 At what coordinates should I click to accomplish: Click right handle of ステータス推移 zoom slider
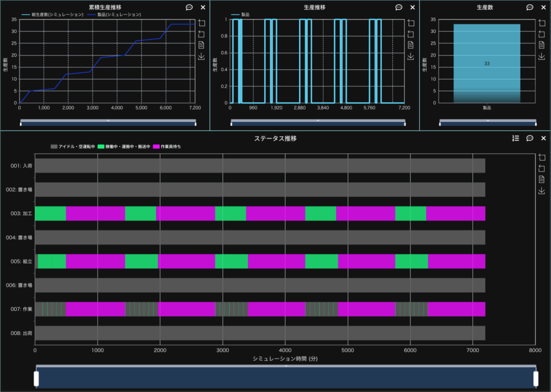click(535, 379)
